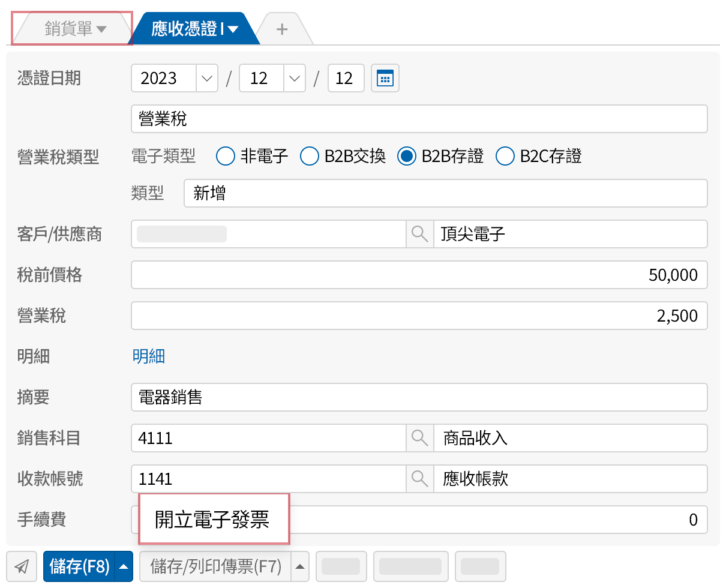
Task: Expand the 儲存(F8) arrow menu
Action: pos(124,566)
